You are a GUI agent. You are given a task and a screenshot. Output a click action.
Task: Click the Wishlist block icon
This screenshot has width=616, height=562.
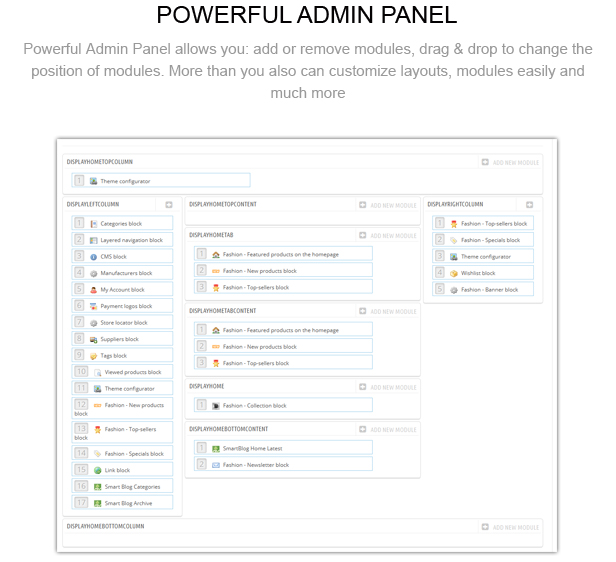click(x=454, y=273)
